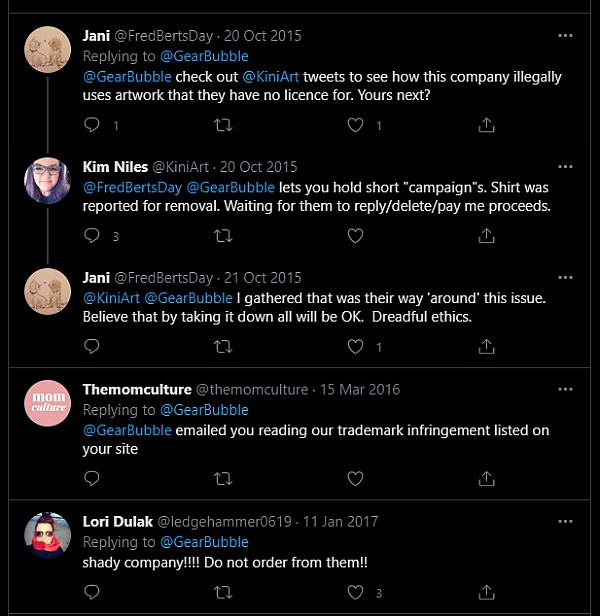600x616 pixels.
Task: Open more options on Themomculture's tweet
Action: (x=567, y=389)
